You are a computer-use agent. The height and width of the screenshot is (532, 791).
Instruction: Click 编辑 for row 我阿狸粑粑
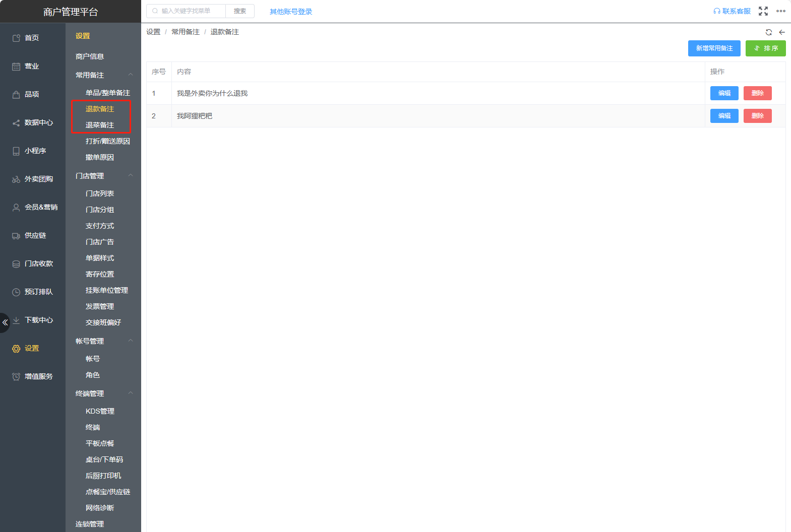point(724,116)
